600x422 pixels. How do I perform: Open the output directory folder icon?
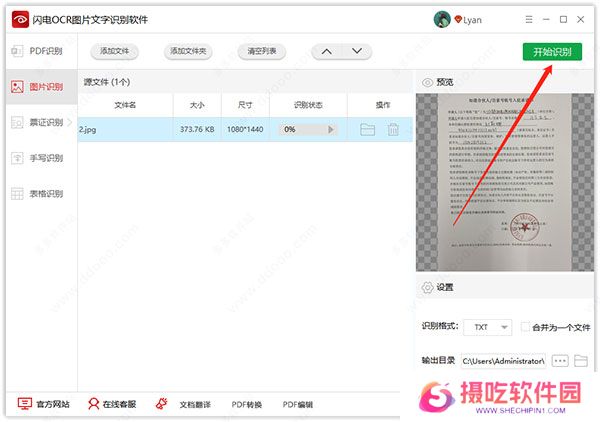pos(581,360)
